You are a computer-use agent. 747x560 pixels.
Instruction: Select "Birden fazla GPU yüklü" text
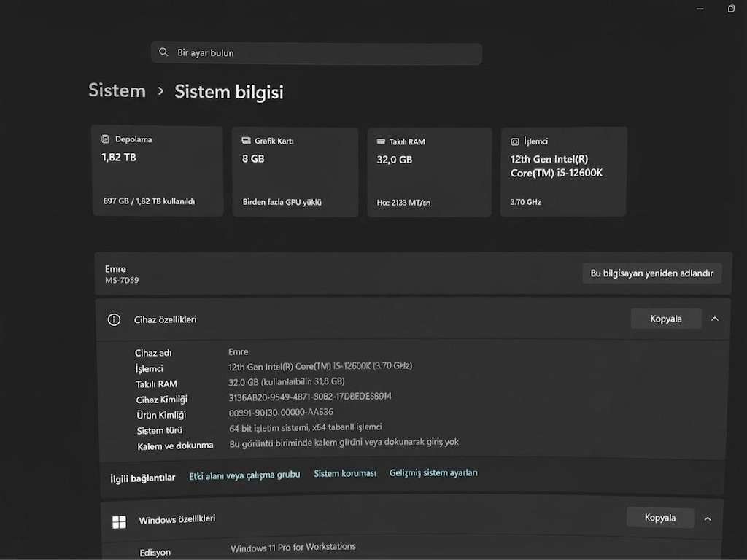click(x=282, y=202)
